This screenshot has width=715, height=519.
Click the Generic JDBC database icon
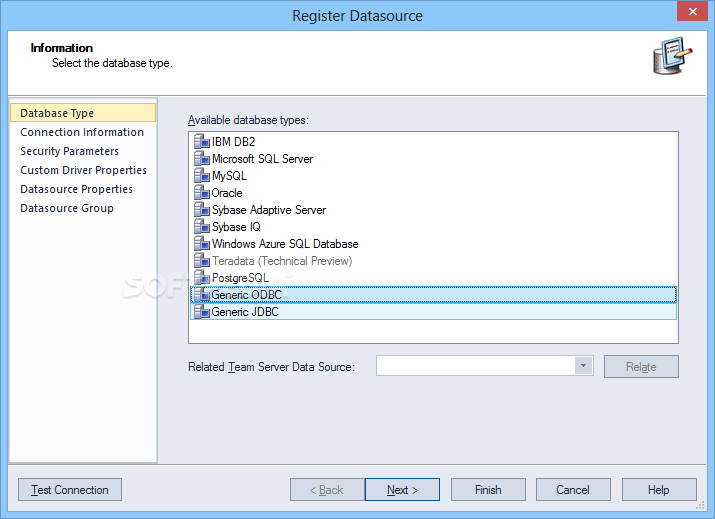click(x=202, y=311)
